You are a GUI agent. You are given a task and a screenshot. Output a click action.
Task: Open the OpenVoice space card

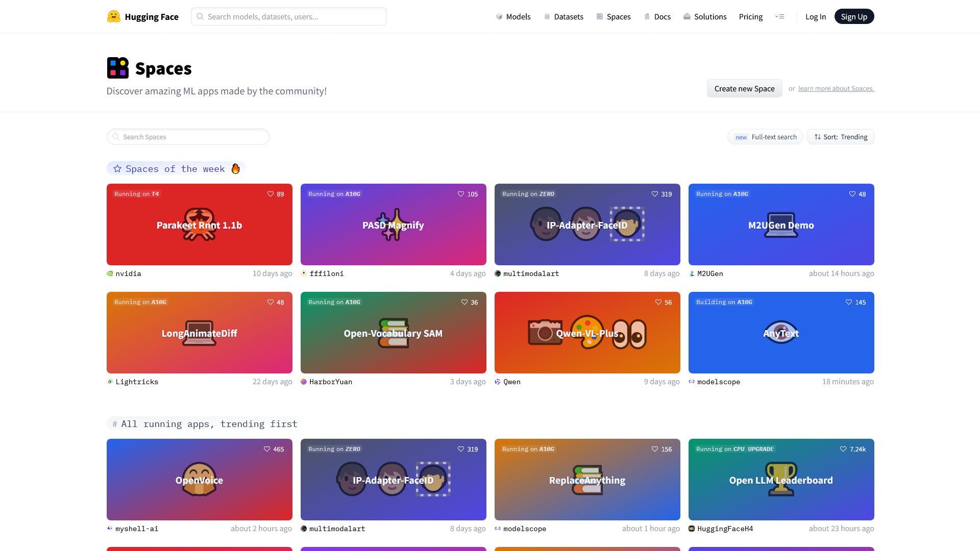(x=199, y=480)
